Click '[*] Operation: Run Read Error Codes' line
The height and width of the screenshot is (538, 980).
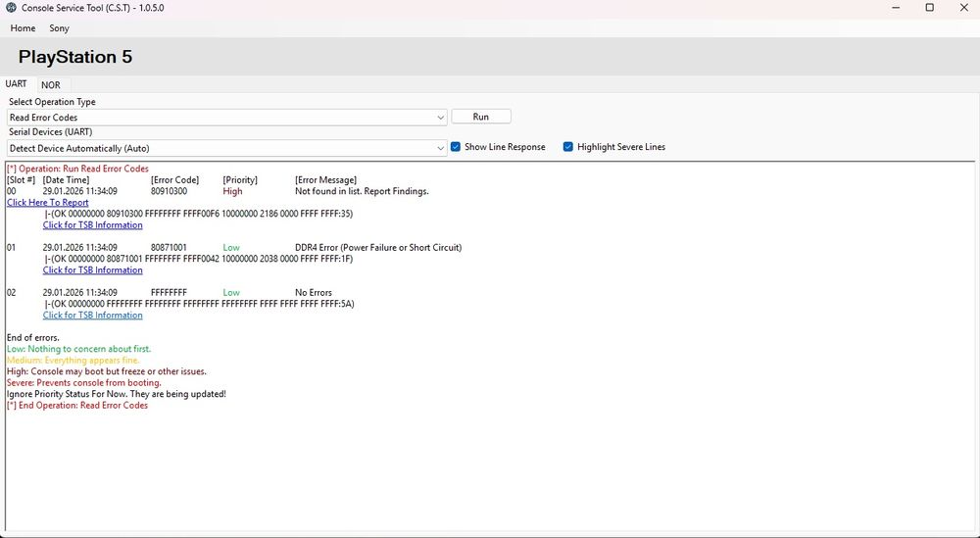(x=77, y=169)
